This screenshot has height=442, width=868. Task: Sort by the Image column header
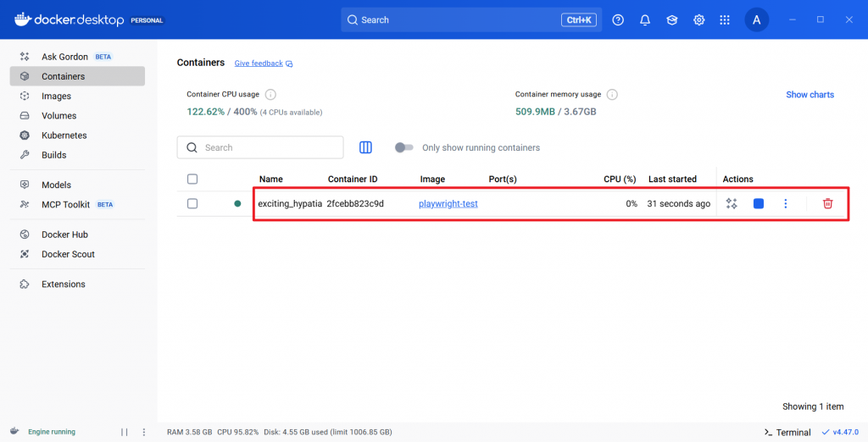click(x=432, y=180)
